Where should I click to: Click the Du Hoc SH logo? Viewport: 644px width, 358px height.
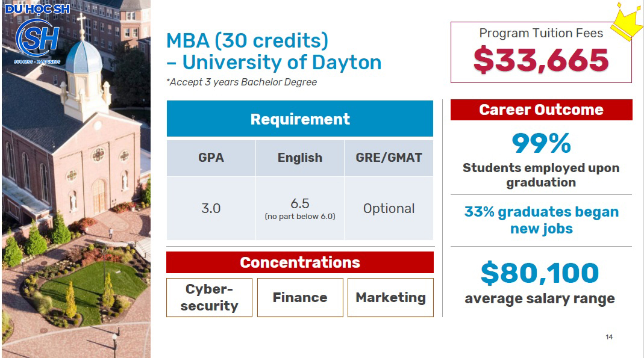pyautogui.click(x=37, y=34)
